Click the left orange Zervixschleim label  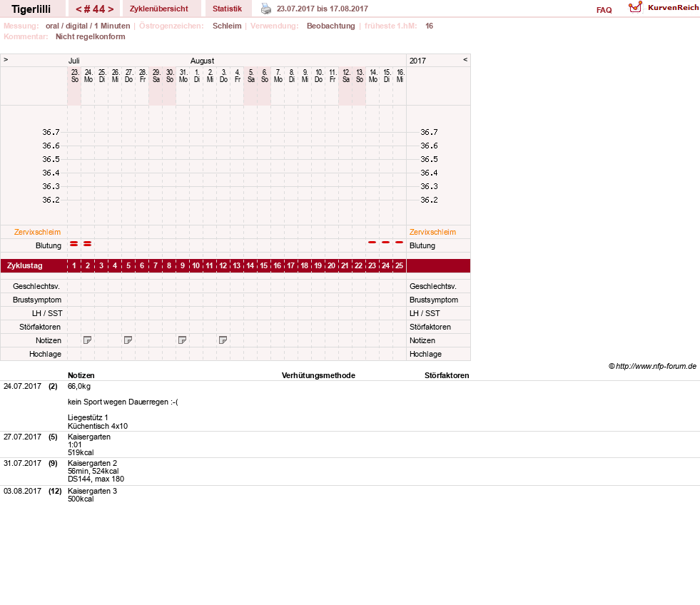(x=38, y=232)
